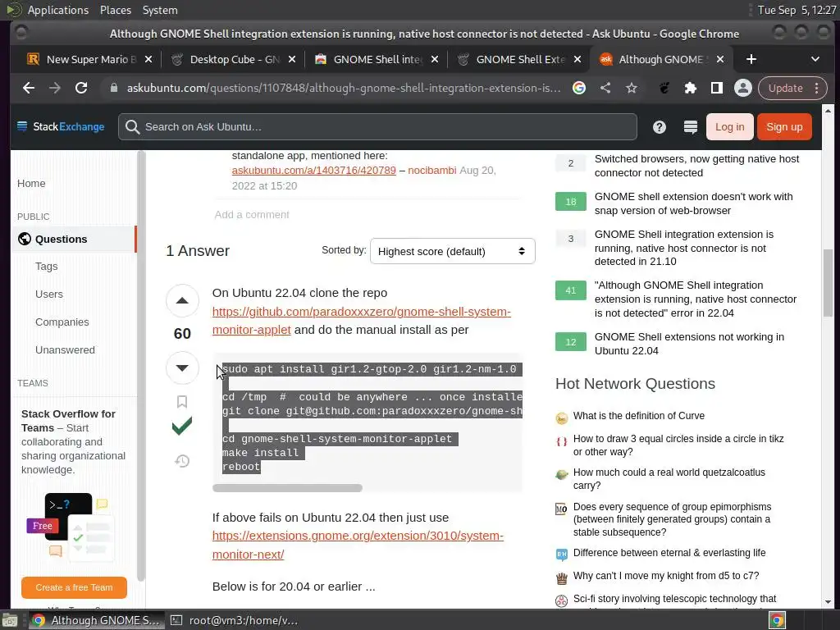Click the green accepted answer checkmark
This screenshot has width=840, height=630.
point(182,426)
